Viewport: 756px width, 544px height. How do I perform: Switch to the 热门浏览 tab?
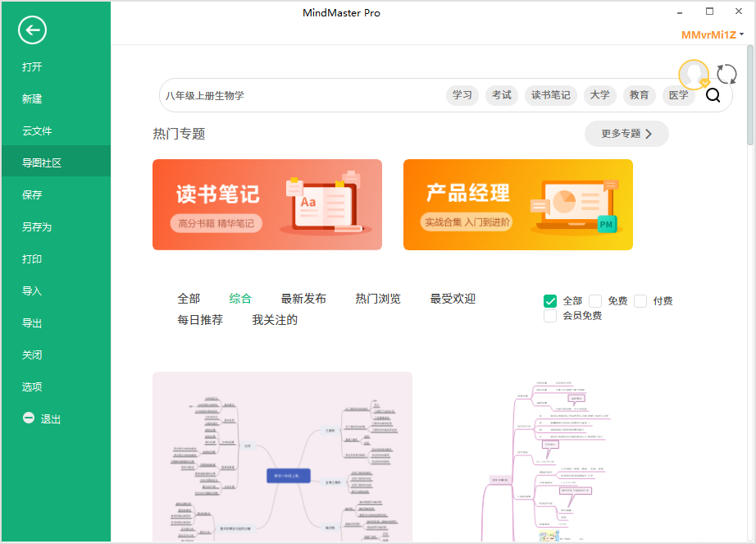click(378, 299)
